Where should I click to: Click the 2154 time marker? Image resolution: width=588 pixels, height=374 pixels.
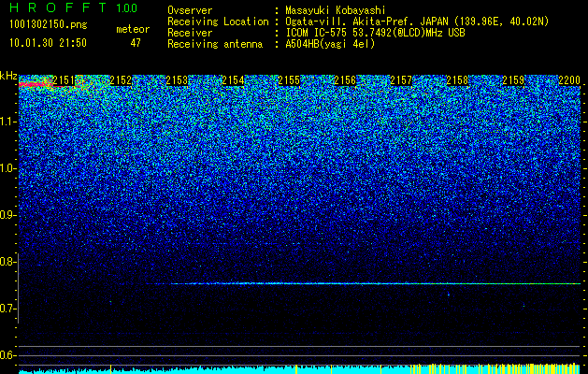pos(233,80)
